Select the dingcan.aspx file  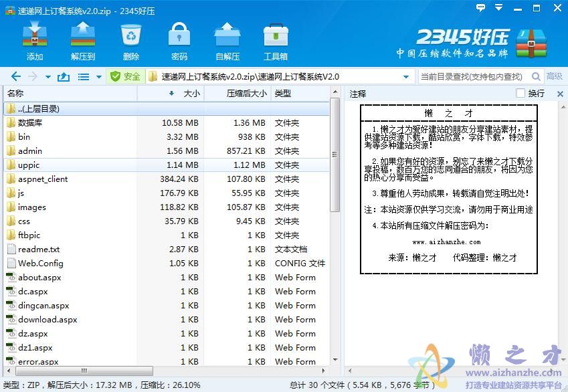38,306
